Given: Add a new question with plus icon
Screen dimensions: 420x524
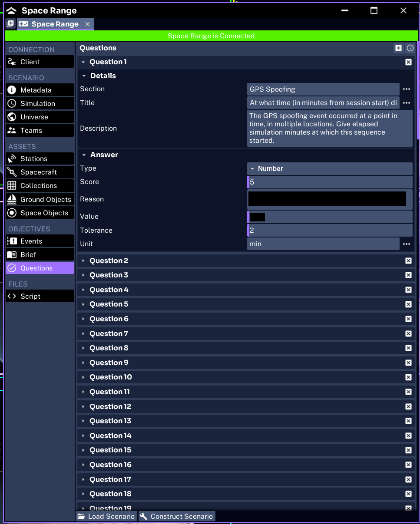Looking at the screenshot, I should pos(398,48).
